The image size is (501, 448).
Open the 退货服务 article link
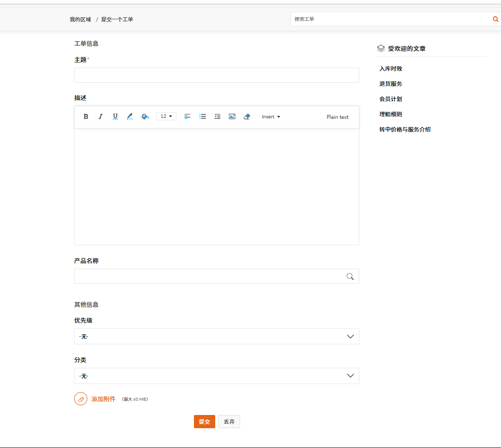pos(390,84)
